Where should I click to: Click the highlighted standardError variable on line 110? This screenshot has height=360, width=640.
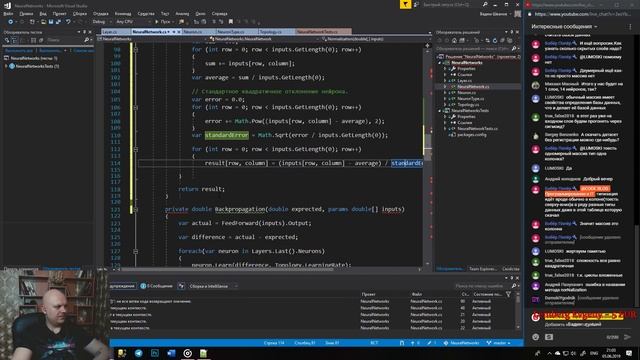click(227, 135)
